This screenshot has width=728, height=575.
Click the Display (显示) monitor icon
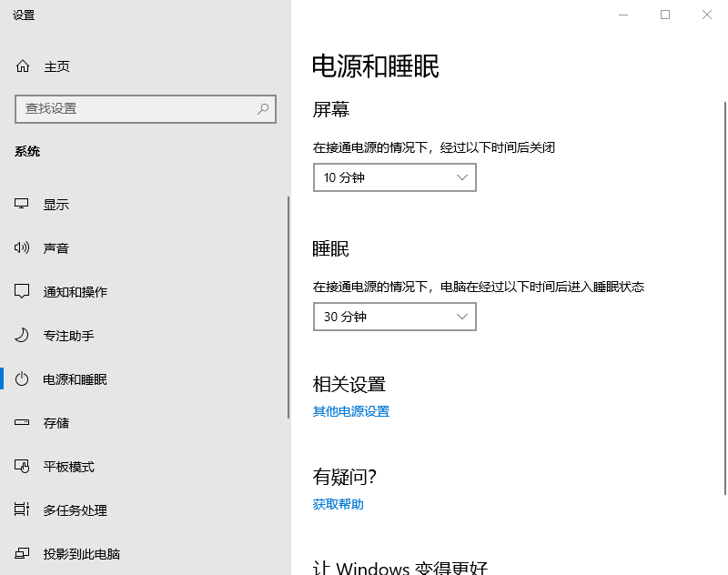(x=23, y=205)
